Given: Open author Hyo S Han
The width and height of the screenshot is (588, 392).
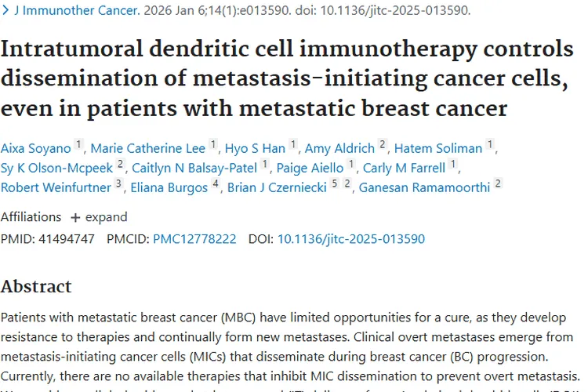Looking at the screenshot, I should [255, 147].
